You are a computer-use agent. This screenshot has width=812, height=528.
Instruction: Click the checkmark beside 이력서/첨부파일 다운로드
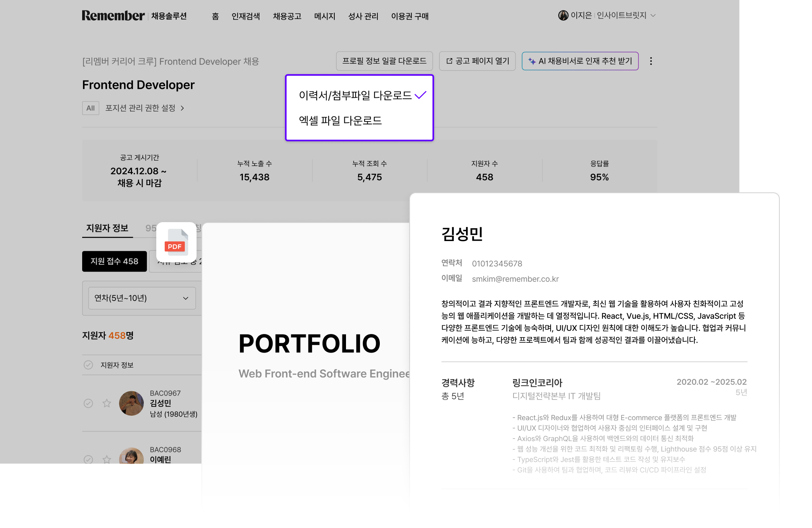click(420, 96)
